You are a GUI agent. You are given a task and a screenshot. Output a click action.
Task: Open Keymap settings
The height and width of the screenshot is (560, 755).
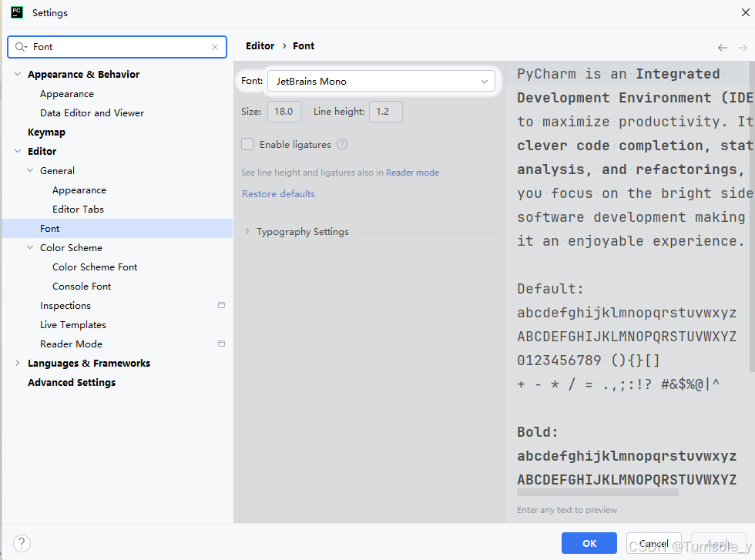point(47,132)
